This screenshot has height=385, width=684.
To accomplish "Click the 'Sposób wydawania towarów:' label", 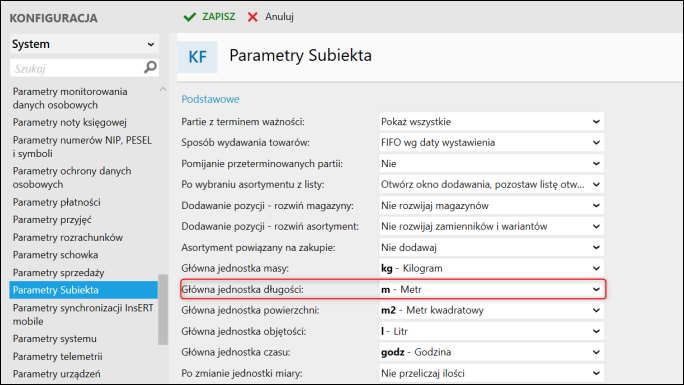I will point(246,143).
